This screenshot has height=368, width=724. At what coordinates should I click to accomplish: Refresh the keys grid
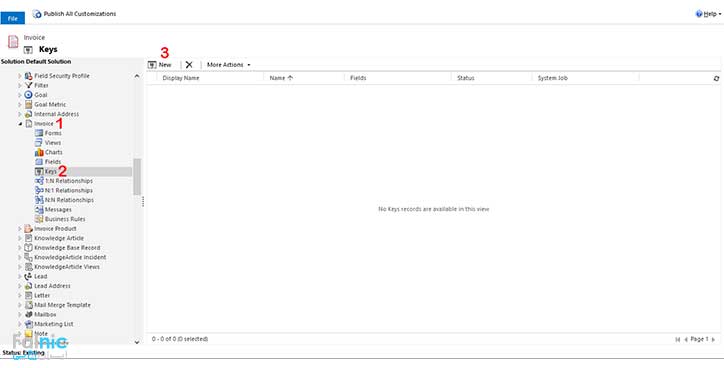coord(716,78)
